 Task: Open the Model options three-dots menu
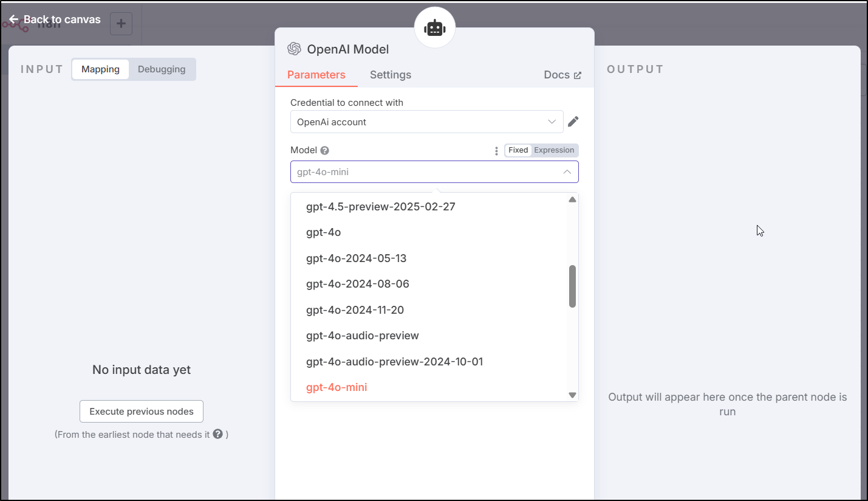(x=496, y=151)
